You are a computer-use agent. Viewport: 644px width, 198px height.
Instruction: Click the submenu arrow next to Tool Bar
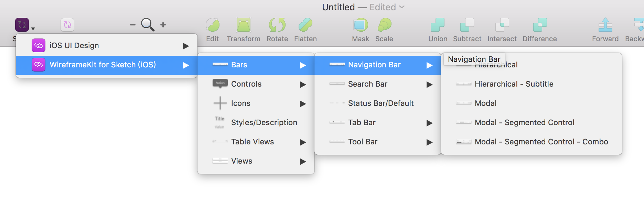pyautogui.click(x=429, y=142)
